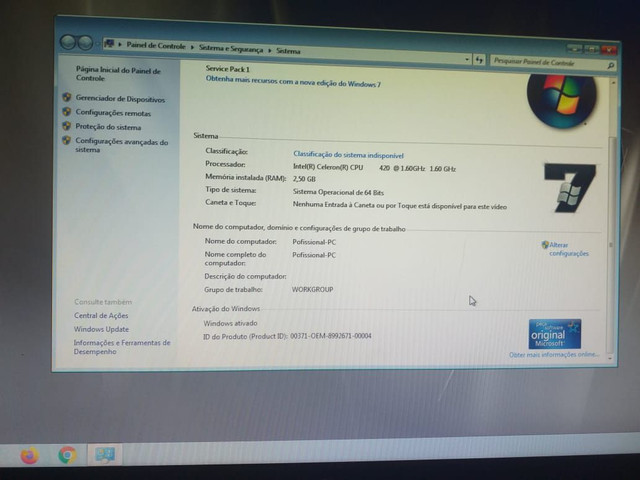Click the 2,50 GB memory value

tap(304, 179)
